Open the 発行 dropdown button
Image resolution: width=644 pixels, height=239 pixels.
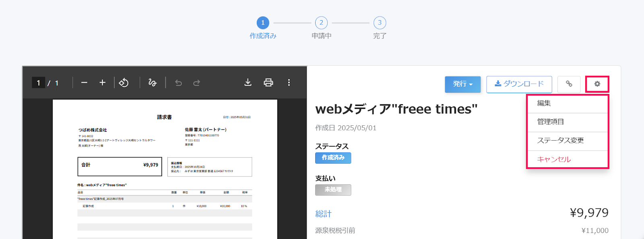pyautogui.click(x=463, y=84)
